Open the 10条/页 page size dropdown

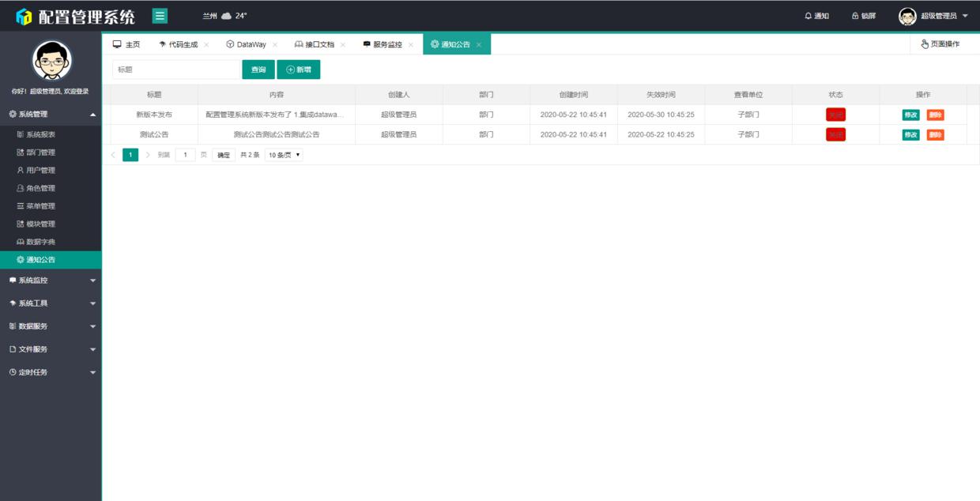click(284, 154)
